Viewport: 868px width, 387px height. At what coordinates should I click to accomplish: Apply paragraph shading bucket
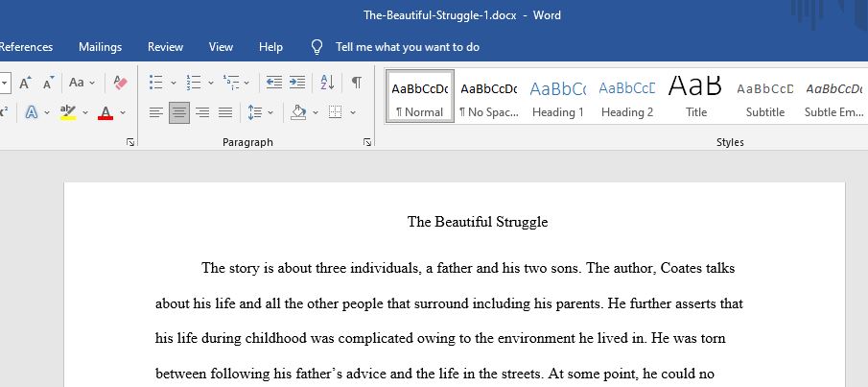click(x=298, y=112)
